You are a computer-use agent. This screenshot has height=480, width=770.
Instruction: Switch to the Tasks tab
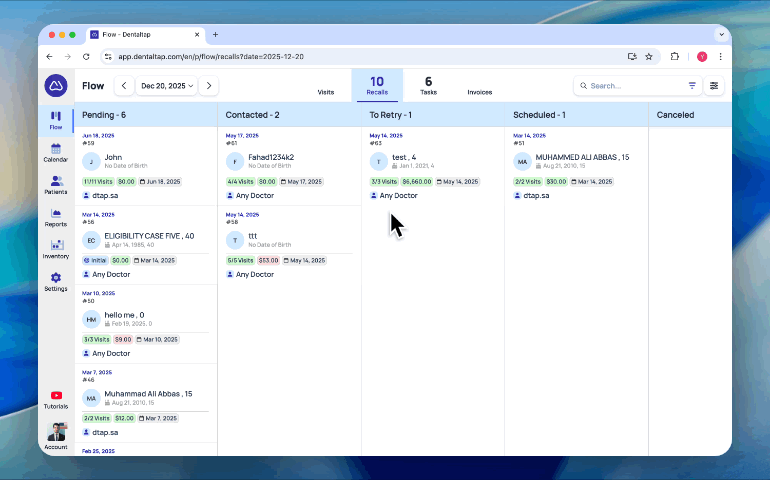point(428,85)
